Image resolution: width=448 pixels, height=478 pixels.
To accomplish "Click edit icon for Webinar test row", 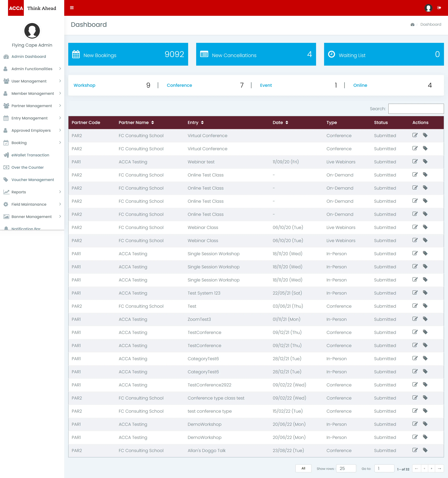I will click(415, 161).
